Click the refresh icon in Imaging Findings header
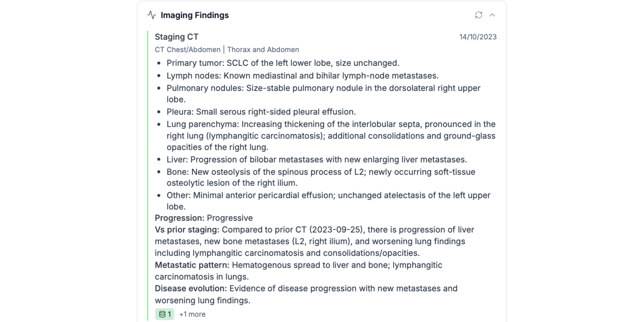 pos(478,15)
